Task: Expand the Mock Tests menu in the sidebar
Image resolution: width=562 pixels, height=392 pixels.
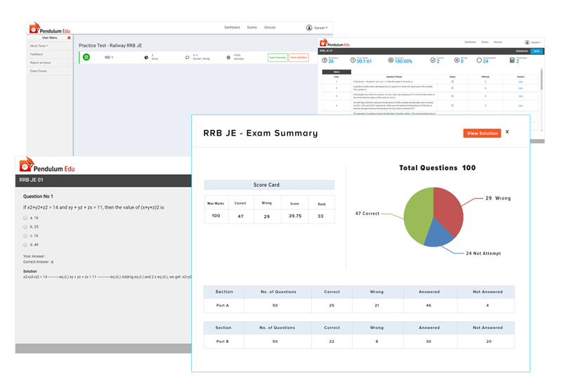Action: coord(39,45)
